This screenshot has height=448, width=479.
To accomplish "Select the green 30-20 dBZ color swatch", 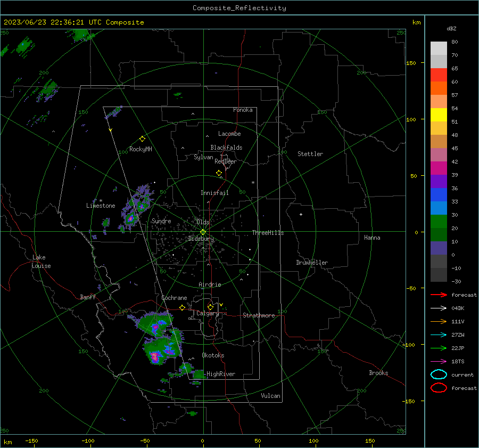I will (439, 221).
